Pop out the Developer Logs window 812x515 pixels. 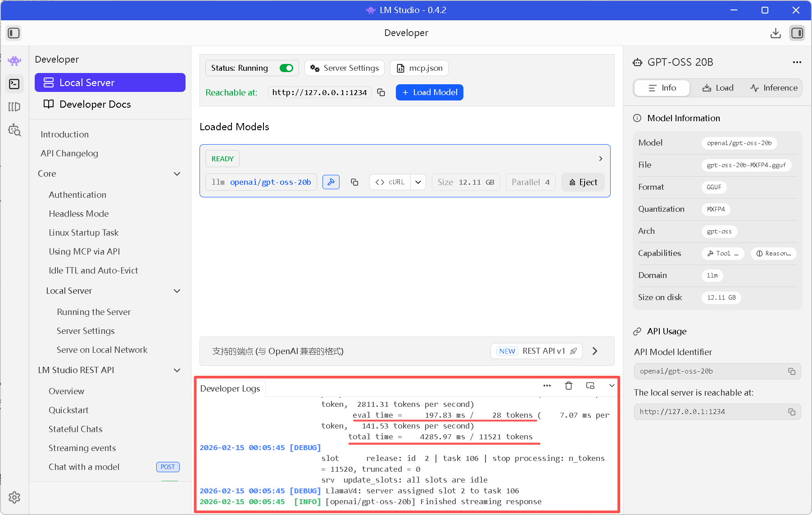tap(590, 386)
